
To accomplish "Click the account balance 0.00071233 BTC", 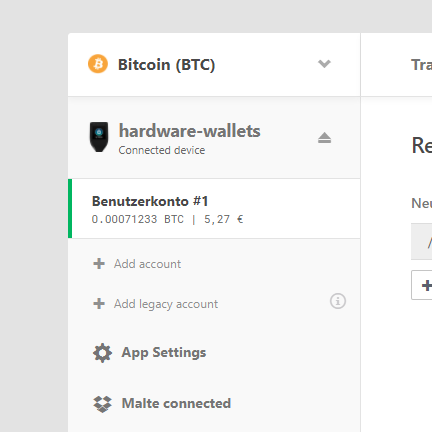I will tap(138, 219).
